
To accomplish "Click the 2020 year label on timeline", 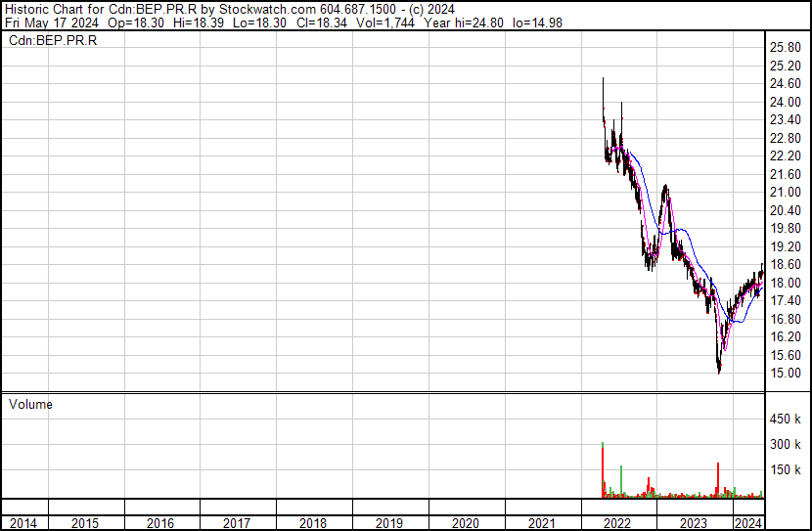I will [x=465, y=523].
